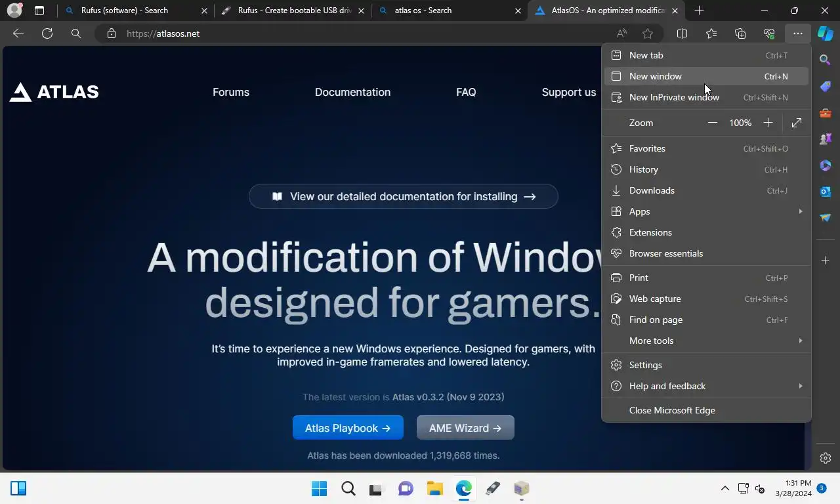Click the search icon beside the address bar

click(x=76, y=33)
